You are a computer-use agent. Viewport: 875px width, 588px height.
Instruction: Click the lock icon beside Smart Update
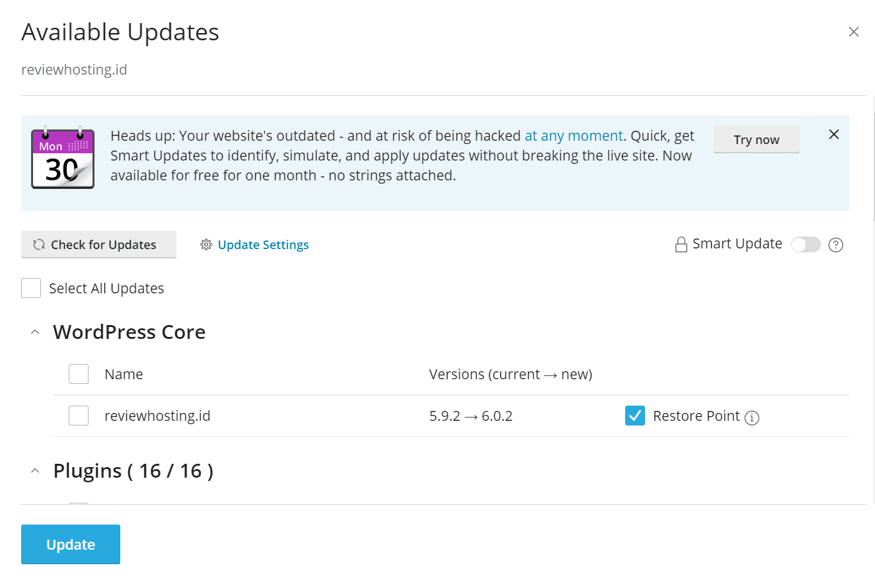(x=681, y=245)
